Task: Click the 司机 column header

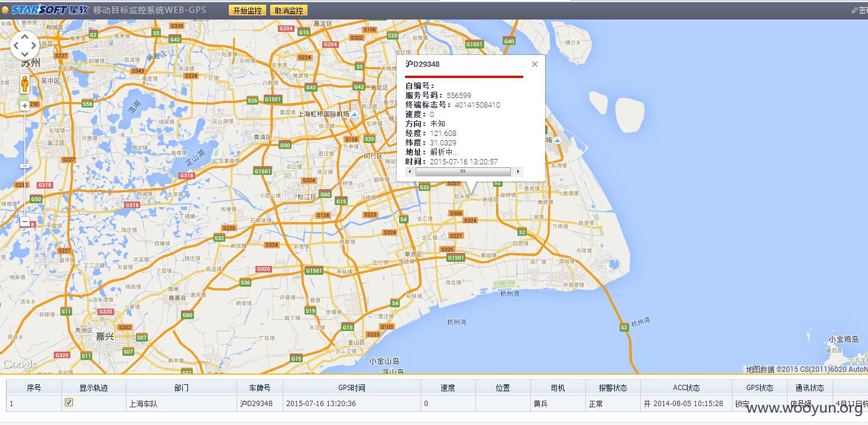Action: [558, 388]
